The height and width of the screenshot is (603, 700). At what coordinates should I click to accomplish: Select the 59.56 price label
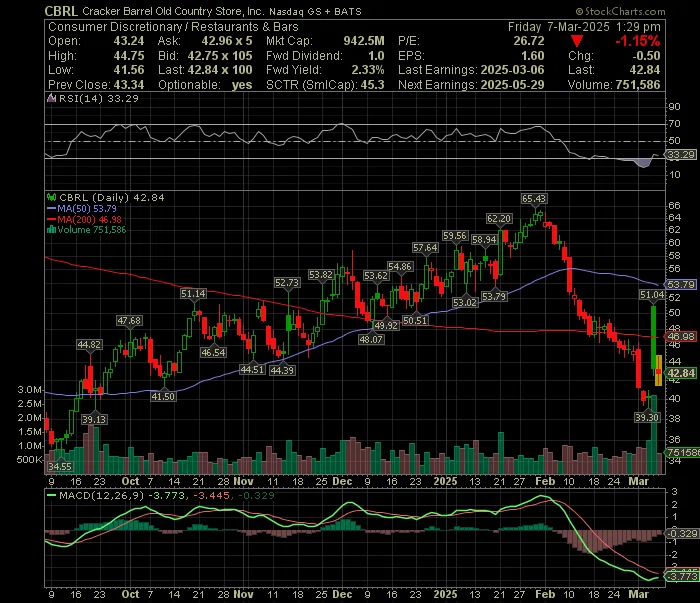[x=454, y=235]
